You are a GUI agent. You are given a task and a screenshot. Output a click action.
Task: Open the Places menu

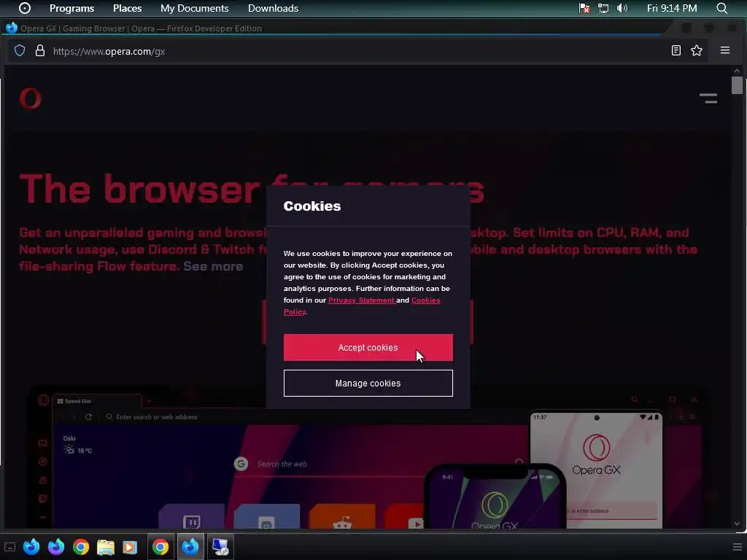pyautogui.click(x=127, y=8)
